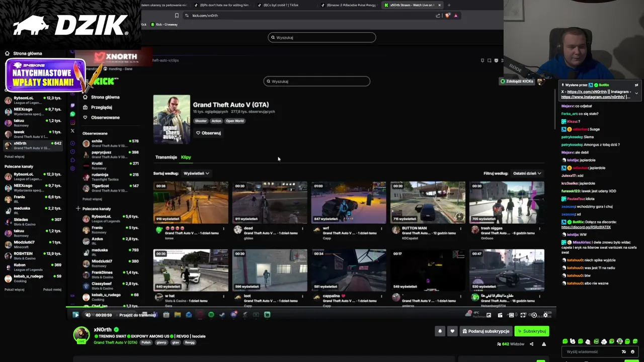Open the settings gear icon in the browser sidebar
644x362 pixels.
[x=72, y=168]
